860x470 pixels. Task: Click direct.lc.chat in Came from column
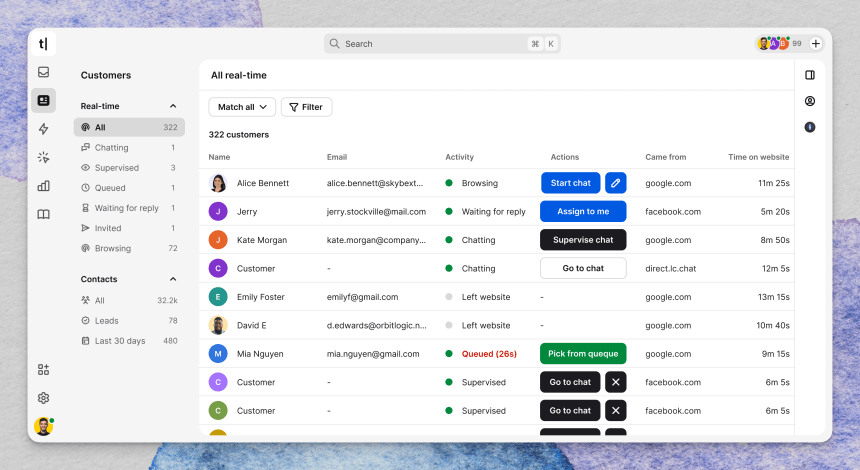(670, 269)
